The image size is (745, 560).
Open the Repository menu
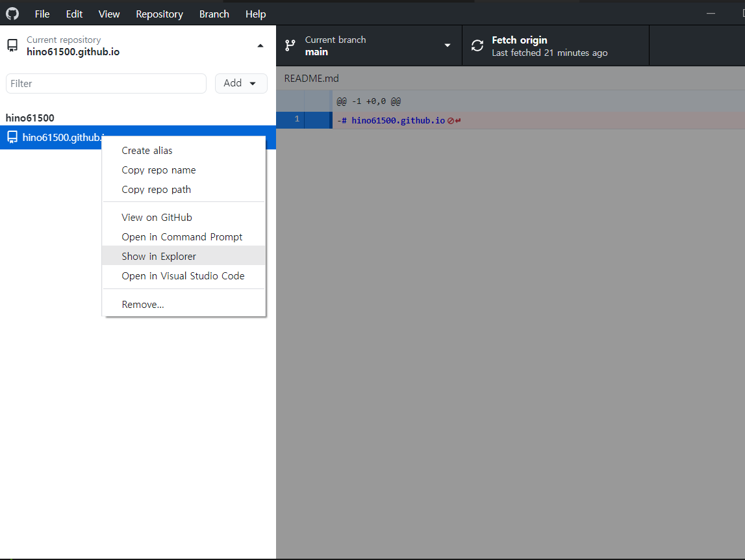159,14
